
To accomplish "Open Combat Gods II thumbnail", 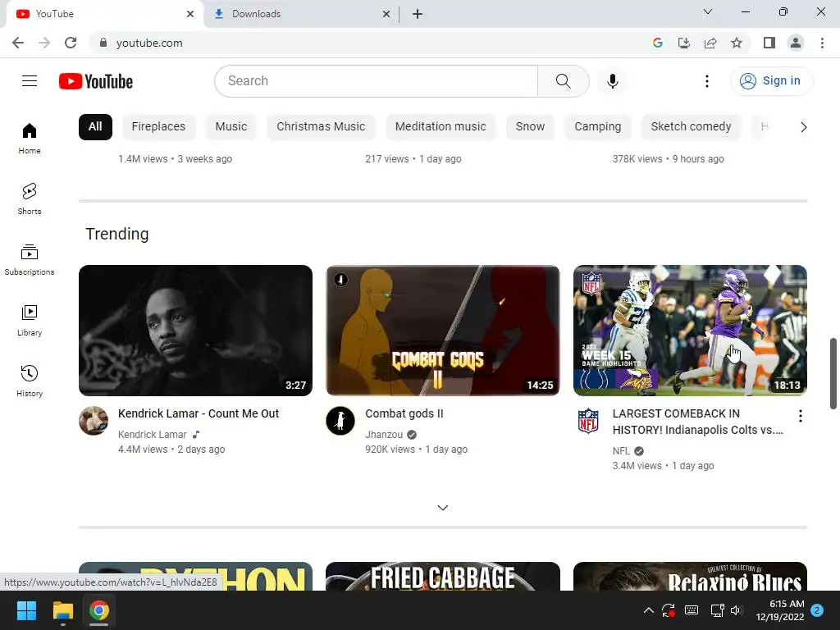I will click(442, 331).
